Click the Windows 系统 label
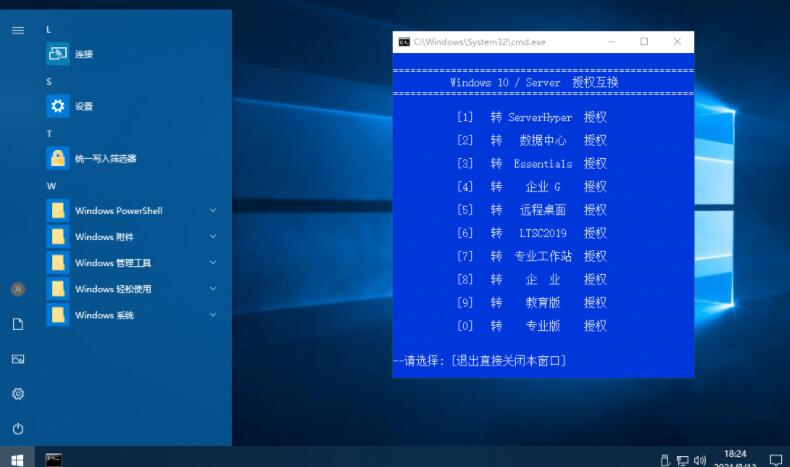The width and height of the screenshot is (790, 467). 104,315
